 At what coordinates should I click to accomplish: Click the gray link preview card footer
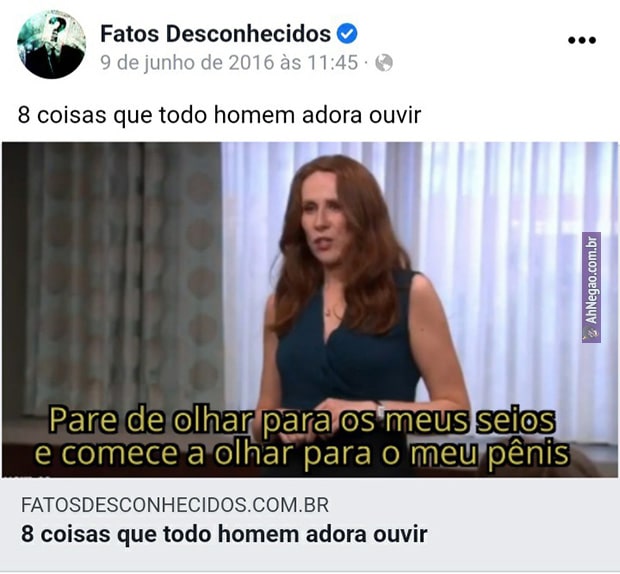click(310, 524)
